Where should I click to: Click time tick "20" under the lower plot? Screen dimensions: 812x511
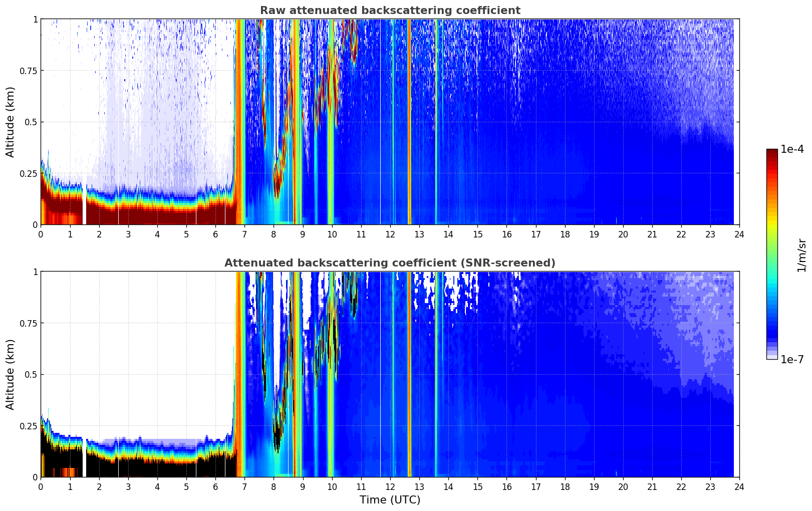623,486
